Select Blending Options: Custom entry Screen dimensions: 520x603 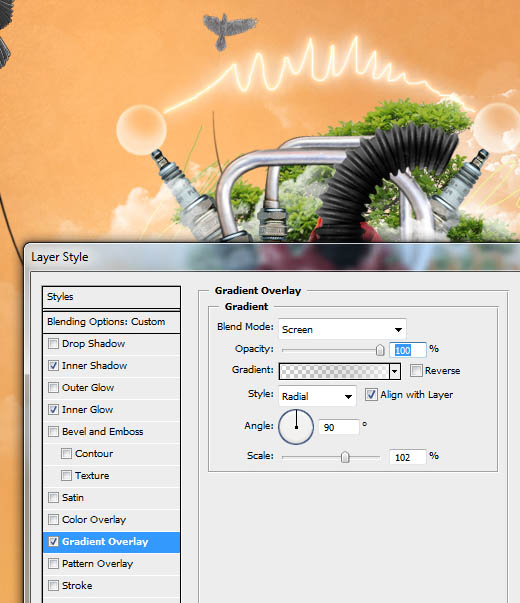pos(111,322)
